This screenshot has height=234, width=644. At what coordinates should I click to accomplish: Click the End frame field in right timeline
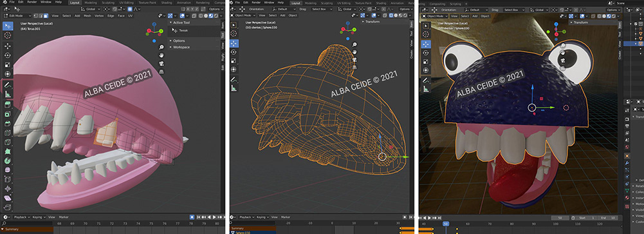(x=608, y=217)
